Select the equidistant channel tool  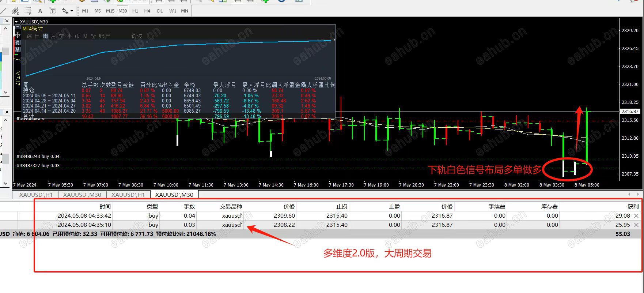click(15, 11)
